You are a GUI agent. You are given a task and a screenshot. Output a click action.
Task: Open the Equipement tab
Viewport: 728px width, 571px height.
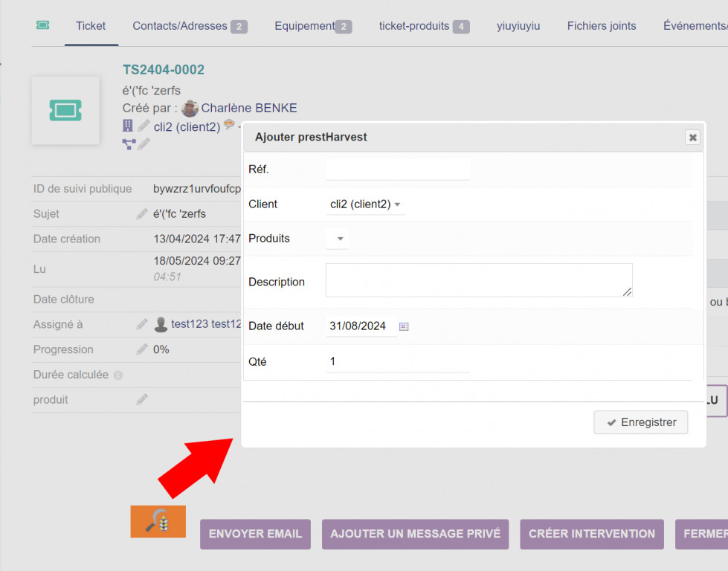tap(313, 26)
